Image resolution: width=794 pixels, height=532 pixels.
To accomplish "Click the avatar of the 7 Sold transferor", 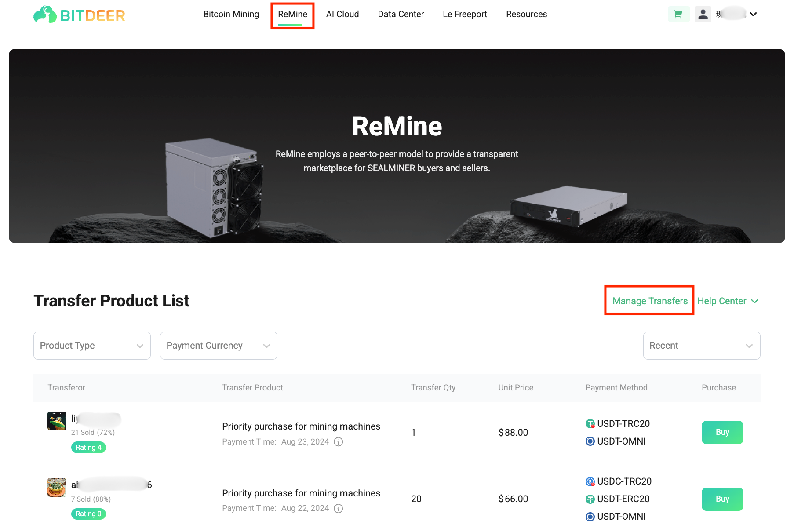I will pos(57,487).
